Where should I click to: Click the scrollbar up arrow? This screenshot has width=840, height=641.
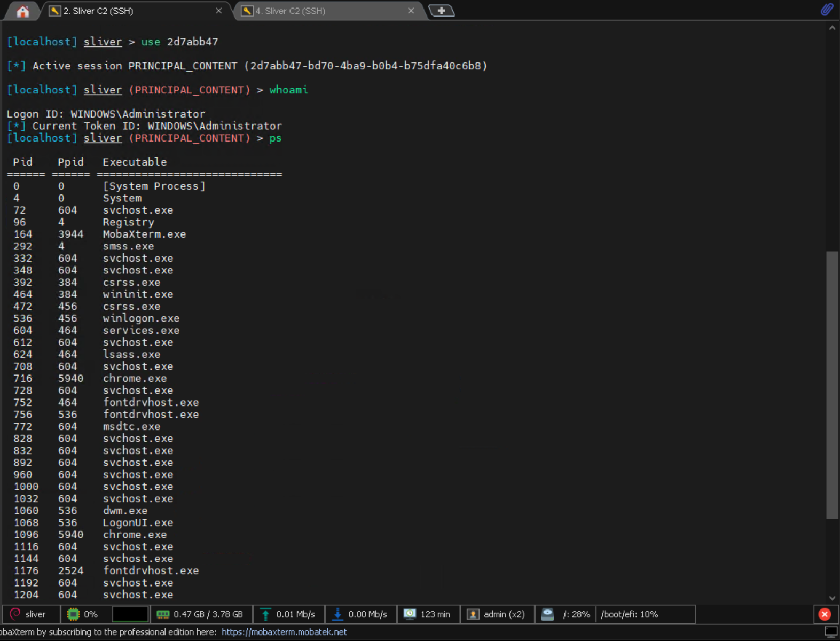(x=832, y=28)
